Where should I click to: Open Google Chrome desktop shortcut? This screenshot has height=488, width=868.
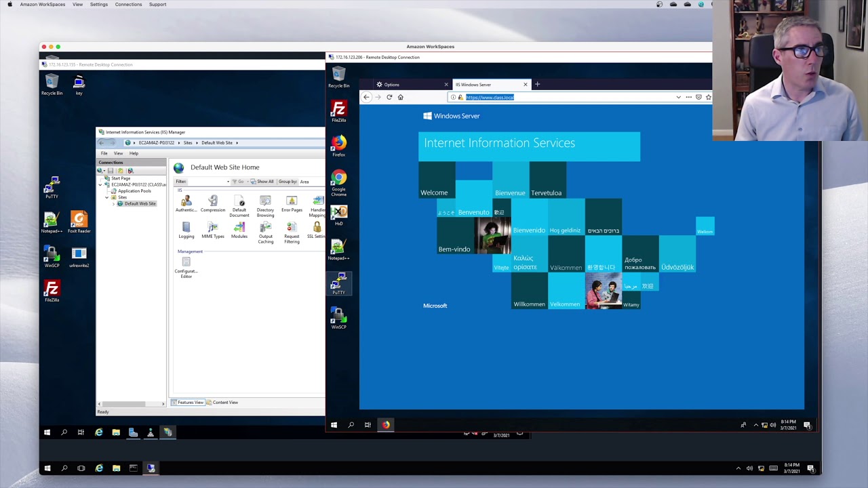click(338, 183)
